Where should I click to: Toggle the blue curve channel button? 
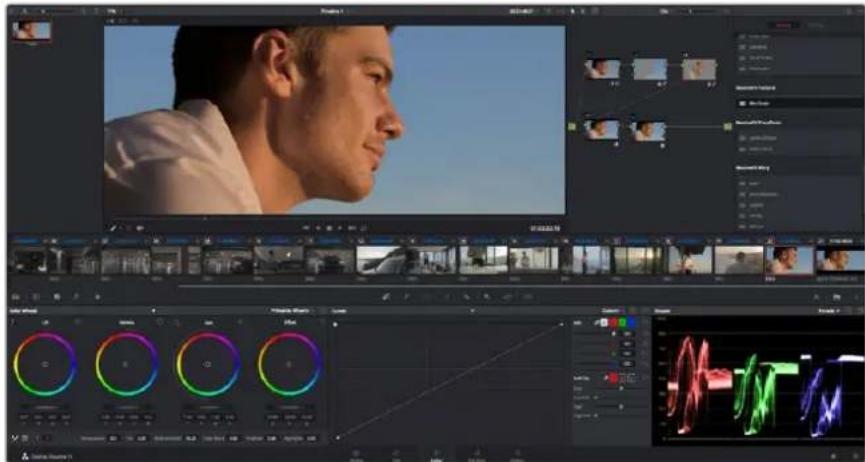(x=631, y=322)
